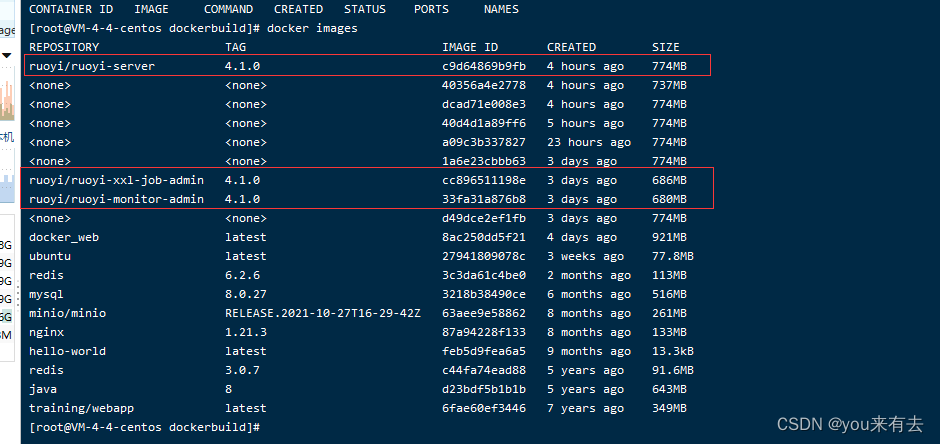
Task: Select the redis tag 3.0.7
Action: pos(242,370)
